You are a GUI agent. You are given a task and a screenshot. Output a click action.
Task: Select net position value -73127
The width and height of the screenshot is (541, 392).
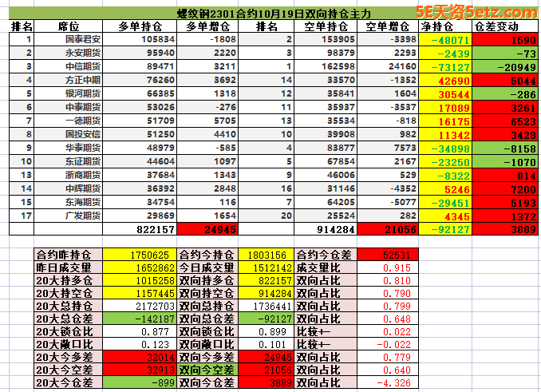click(445, 66)
